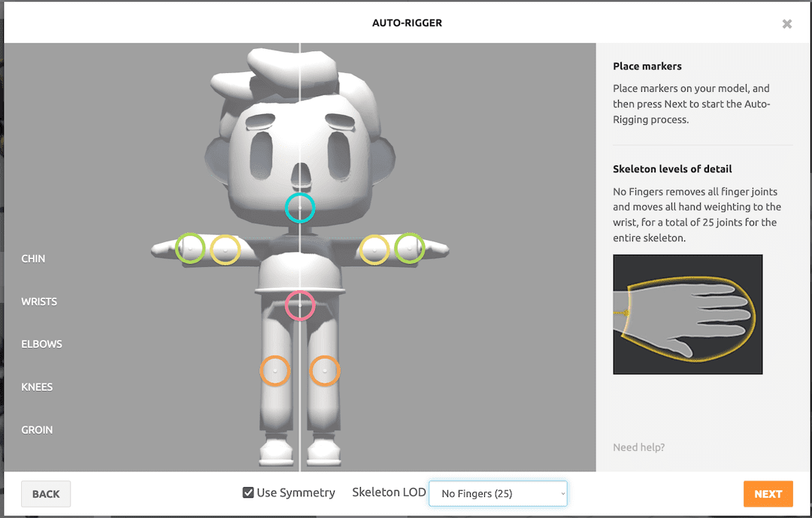Open the Need help? link
The width and height of the screenshot is (812, 518).
638,447
